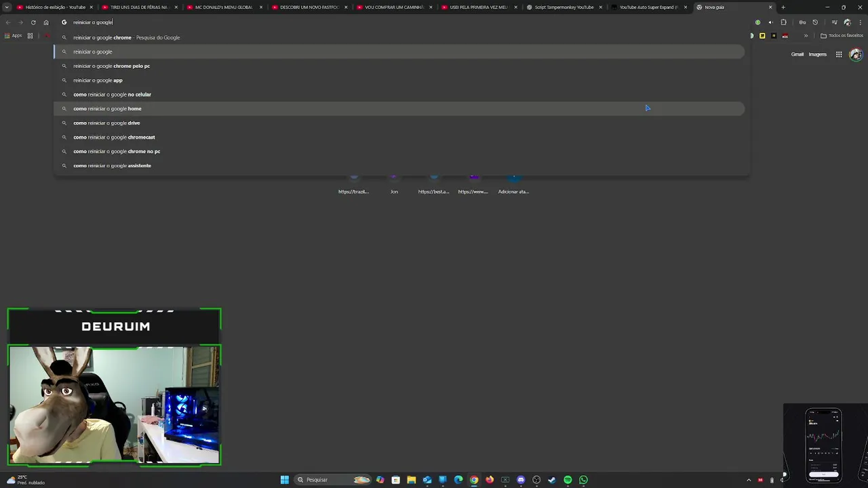868x488 pixels.
Task: Open the new tab plus button
Action: [783, 7]
